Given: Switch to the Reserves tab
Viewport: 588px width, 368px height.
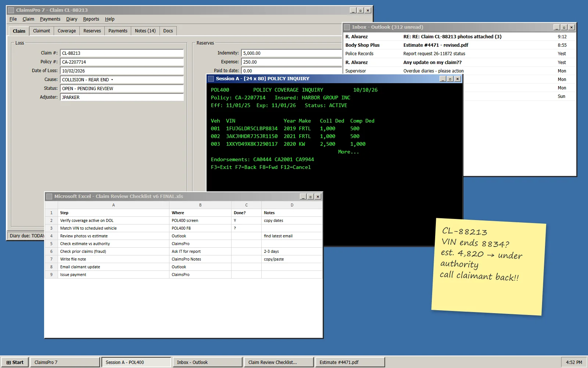Looking at the screenshot, I should (x=92, y=31).
